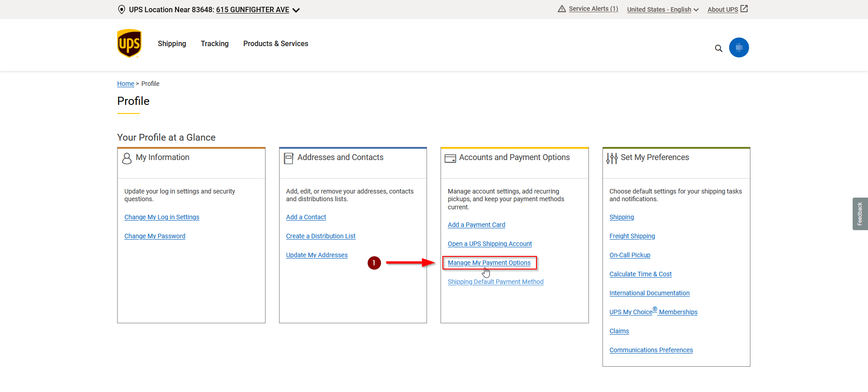Viewport: 868px width, 392px height.
Task: Click the Accounts and Payment Options heading
Action: tap(514, 157)
